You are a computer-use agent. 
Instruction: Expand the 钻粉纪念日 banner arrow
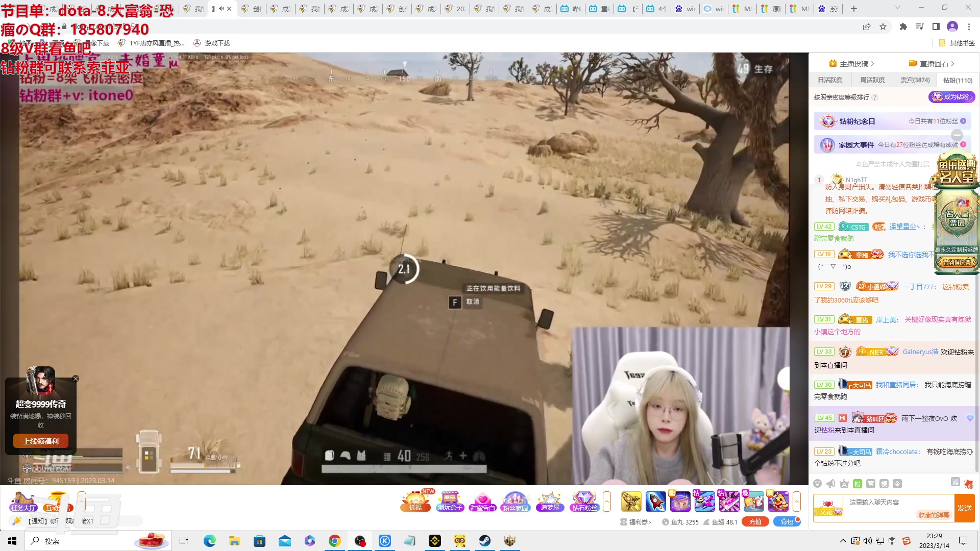(963, 121)
